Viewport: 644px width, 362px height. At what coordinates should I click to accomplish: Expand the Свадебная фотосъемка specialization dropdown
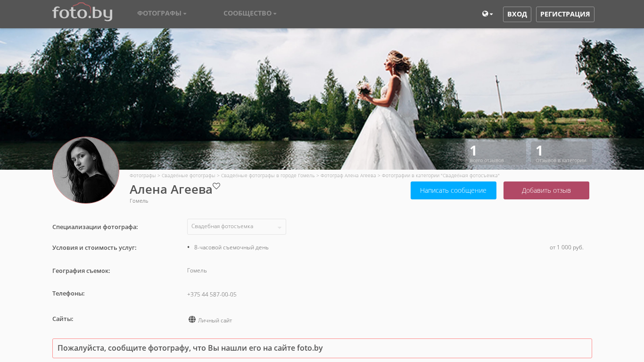237,227
